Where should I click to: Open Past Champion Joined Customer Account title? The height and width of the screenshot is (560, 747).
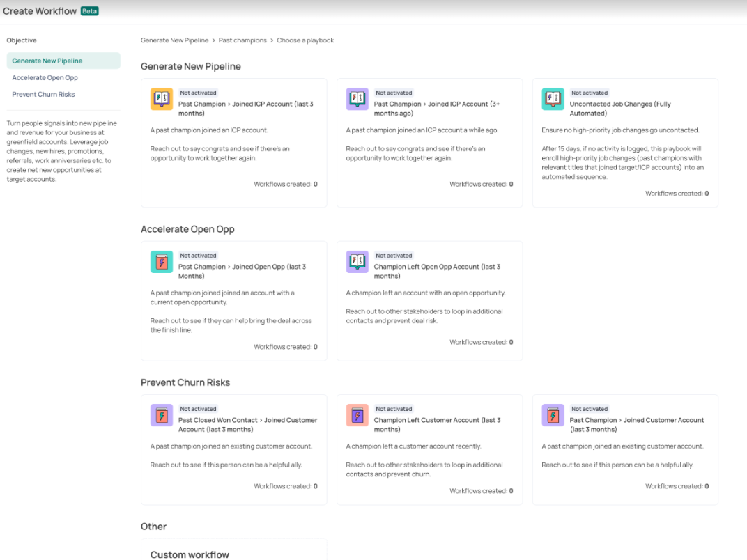637,425
